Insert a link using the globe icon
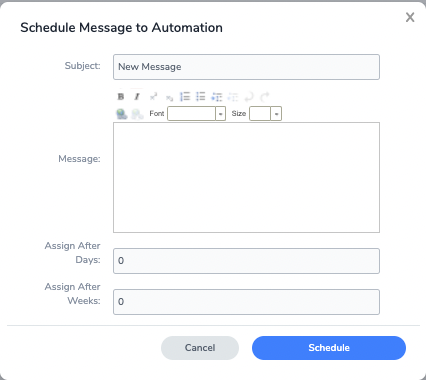The height and width of the screenshot is (380, 426). pyautogui.click(x=122, y=114)
